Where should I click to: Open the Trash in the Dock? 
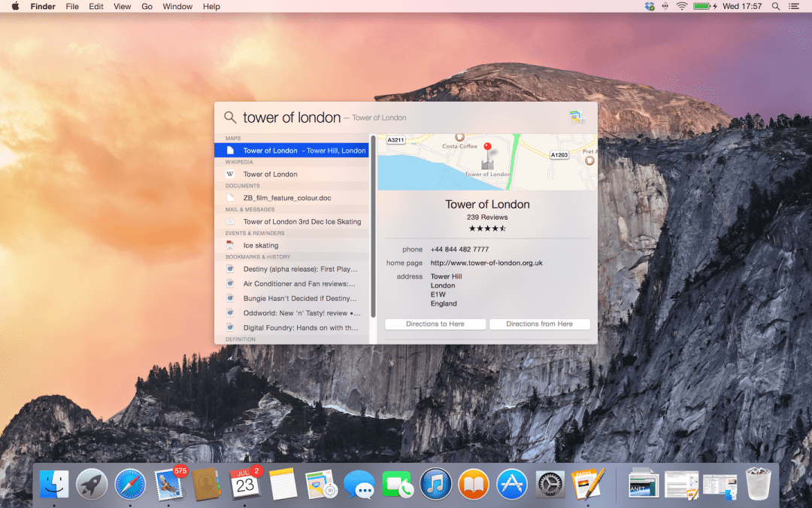(758, 484)
